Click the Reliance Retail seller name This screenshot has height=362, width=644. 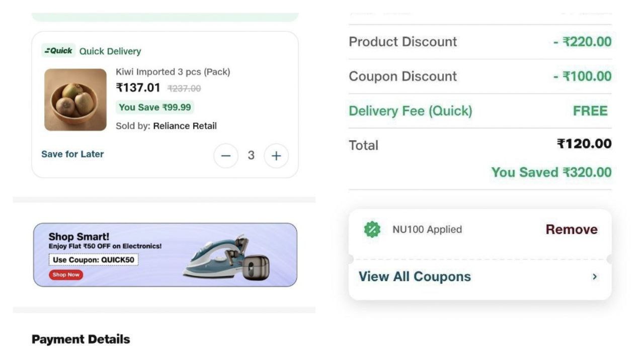[185, 126]
